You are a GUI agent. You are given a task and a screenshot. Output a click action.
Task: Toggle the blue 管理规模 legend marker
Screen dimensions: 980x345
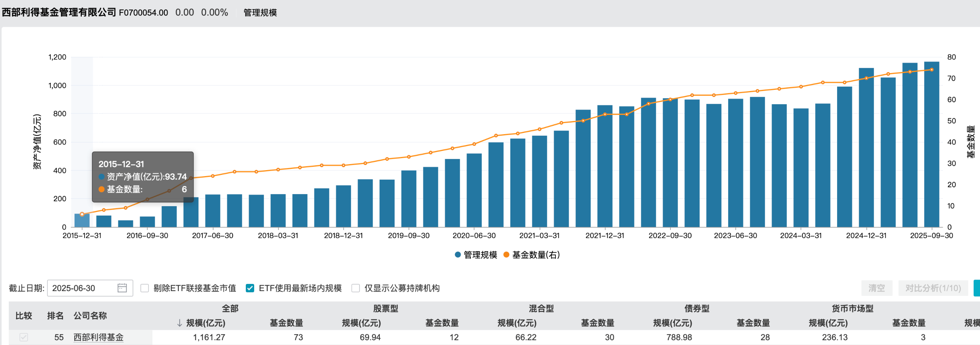coord(458,255)
